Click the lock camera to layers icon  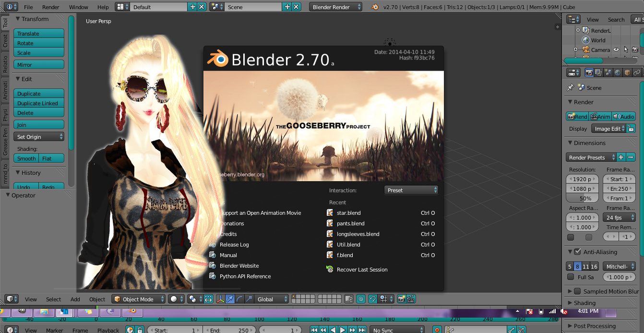(349, 299)
